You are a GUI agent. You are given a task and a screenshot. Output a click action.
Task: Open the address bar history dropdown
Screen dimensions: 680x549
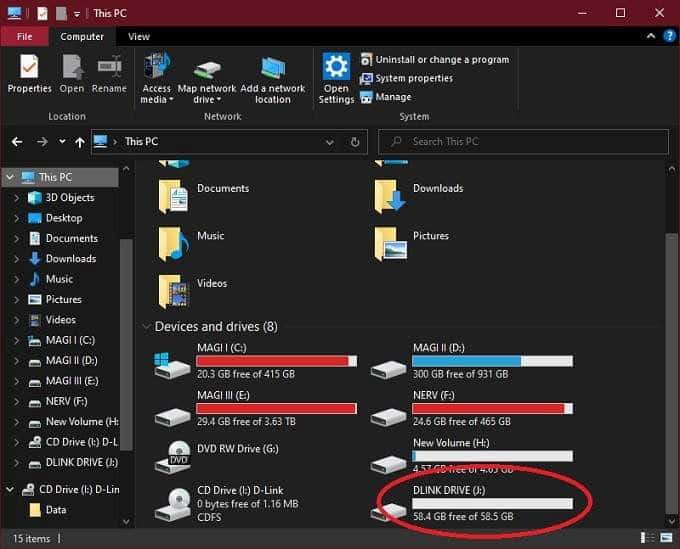(x=330, y=142)
